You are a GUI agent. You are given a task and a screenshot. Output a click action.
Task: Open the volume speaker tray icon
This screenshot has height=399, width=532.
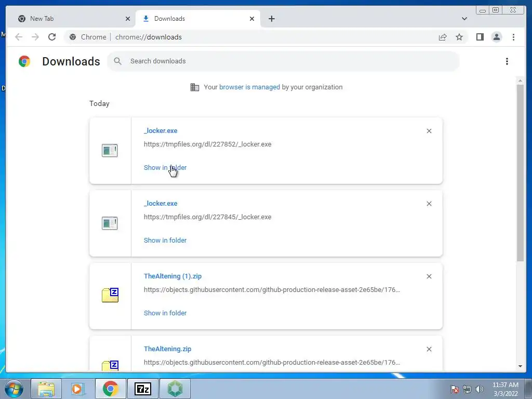coord(479,390)
